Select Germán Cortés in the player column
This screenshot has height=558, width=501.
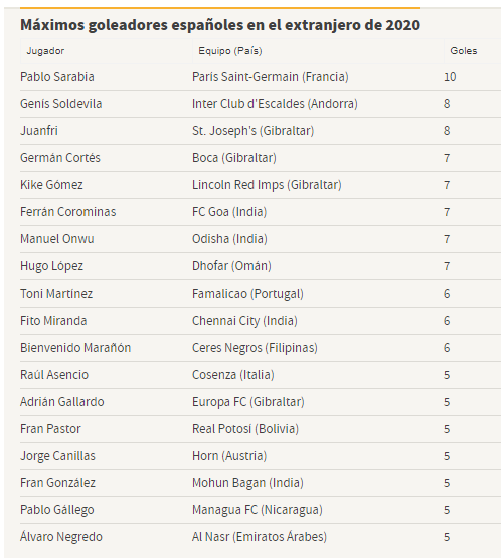[60, 158]
